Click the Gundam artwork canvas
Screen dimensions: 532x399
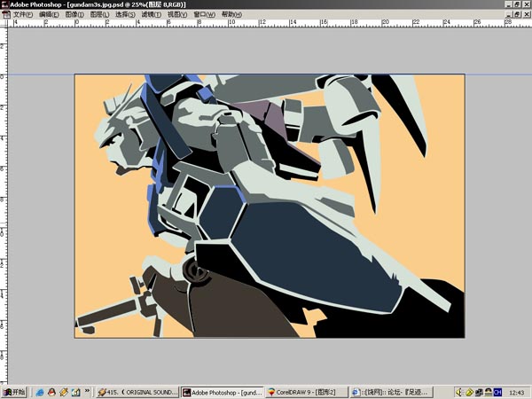[x=270, y=206]
